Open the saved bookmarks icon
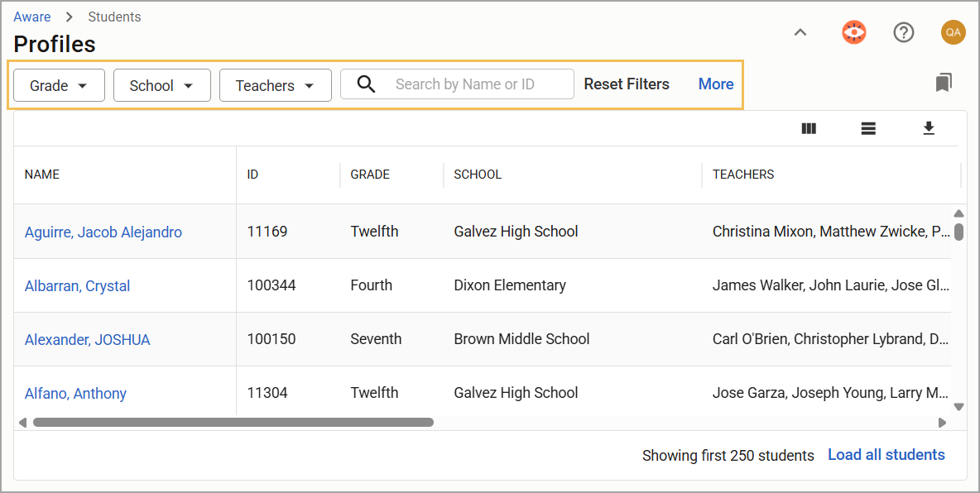 [x=944, y=83]
